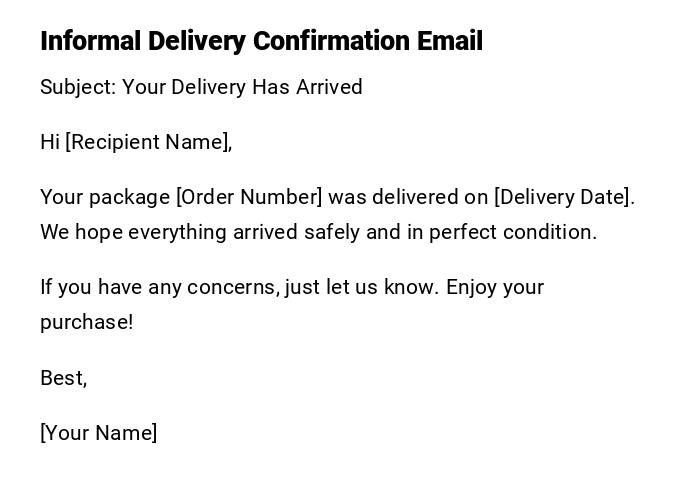The width and height of the screenshot is (700, 495).
Task: Click the phrase 'just let us know.'
Action: 361,287
